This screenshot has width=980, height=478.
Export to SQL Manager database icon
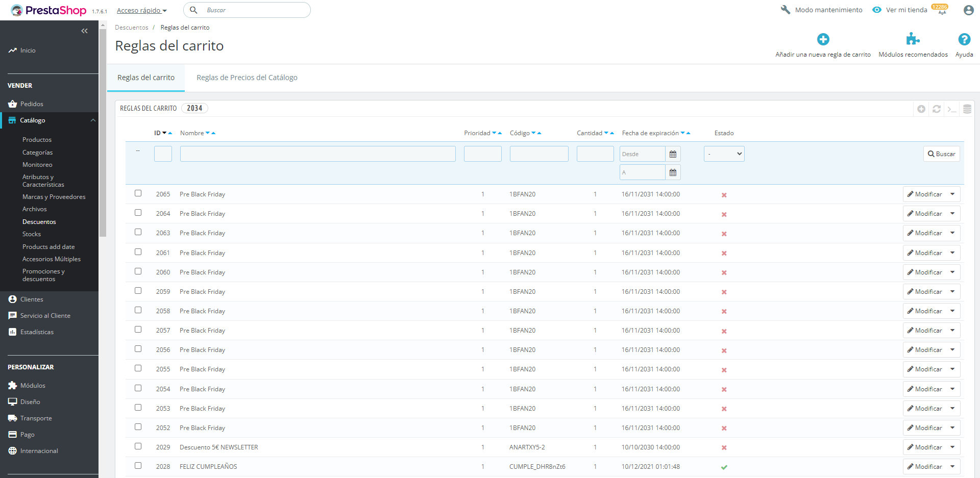[967, 109]
